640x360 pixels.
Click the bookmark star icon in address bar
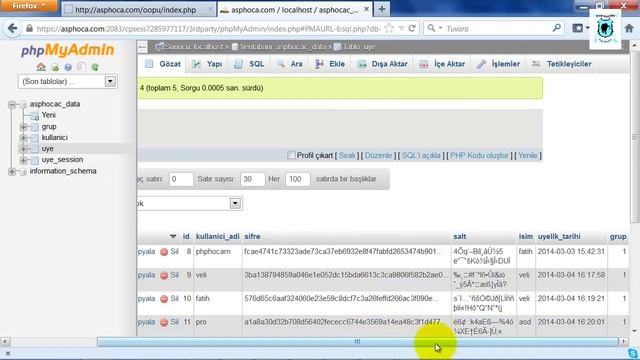coord(389,28)
